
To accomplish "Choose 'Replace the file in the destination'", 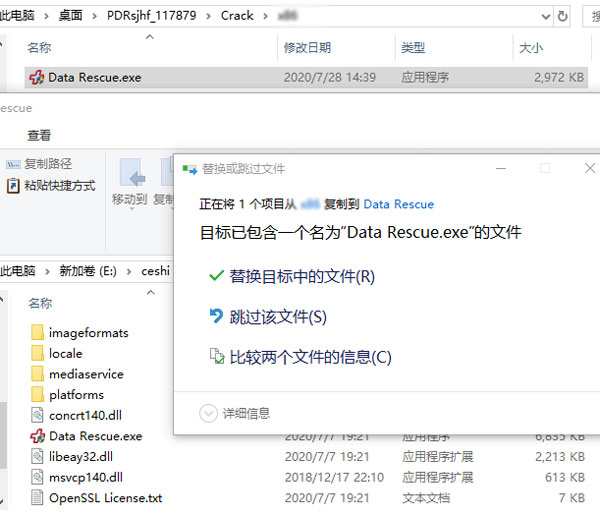I will point(302,276).
